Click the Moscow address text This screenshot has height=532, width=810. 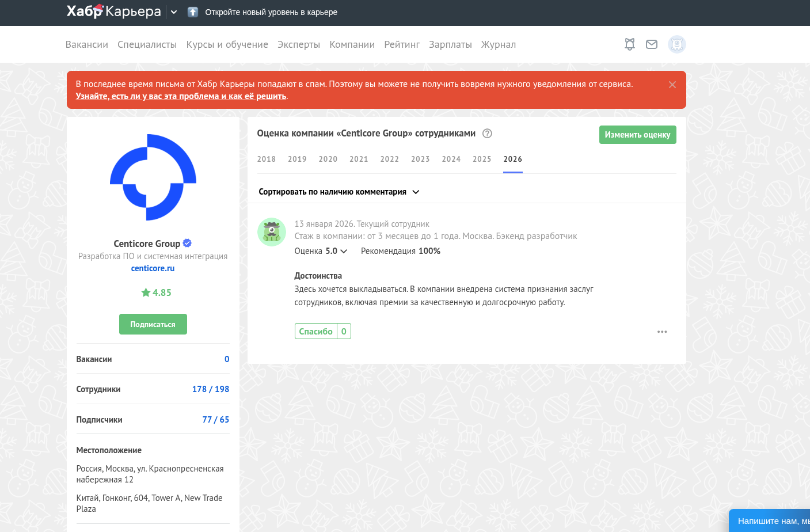click(x=150, y=474)
